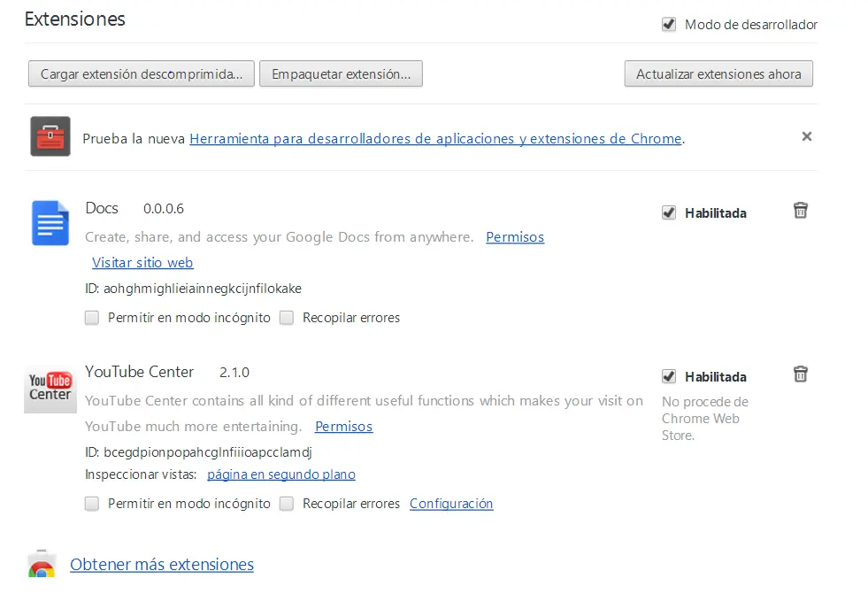Viewport: 868px width, 594px height.
Task: Click the 'Inspeccionar vistas:' label
Action: (x=141, y=474)
